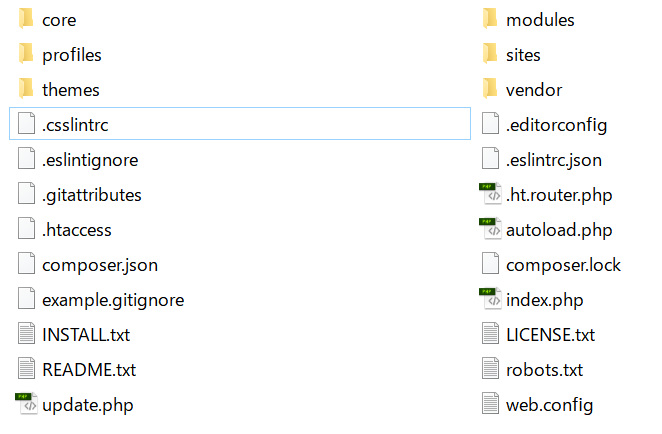Click the sites folder label

point(523,55)
